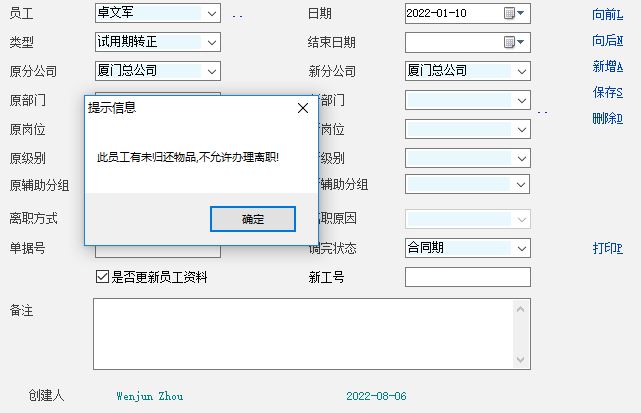Expand the 类型 dropdown showing 试用期转正
641x413 pixels.
pyautogui.click(x=211, y=42)
